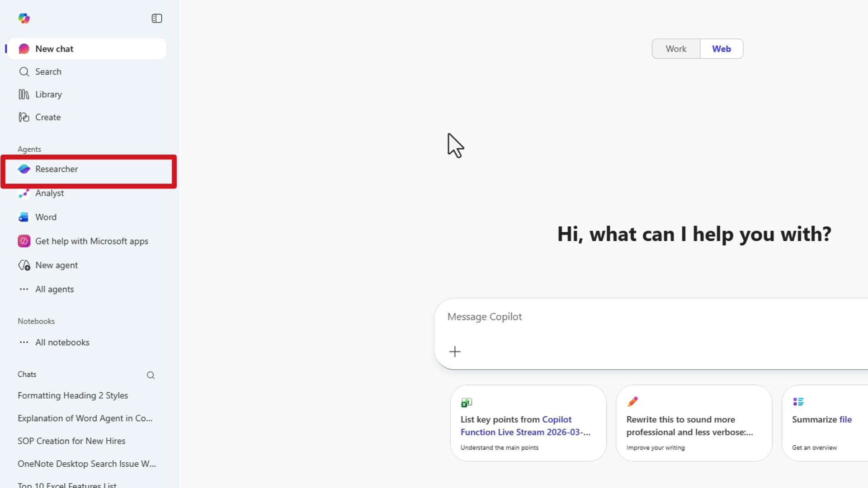Expand All agents
This screenshot has height=488, width=868.
click(54, 289)
